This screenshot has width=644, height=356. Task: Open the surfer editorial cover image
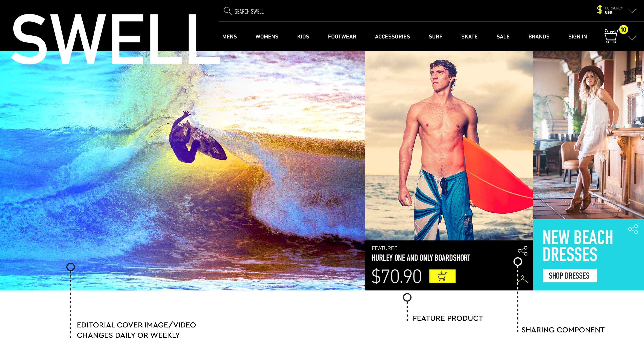click(182, 170)
